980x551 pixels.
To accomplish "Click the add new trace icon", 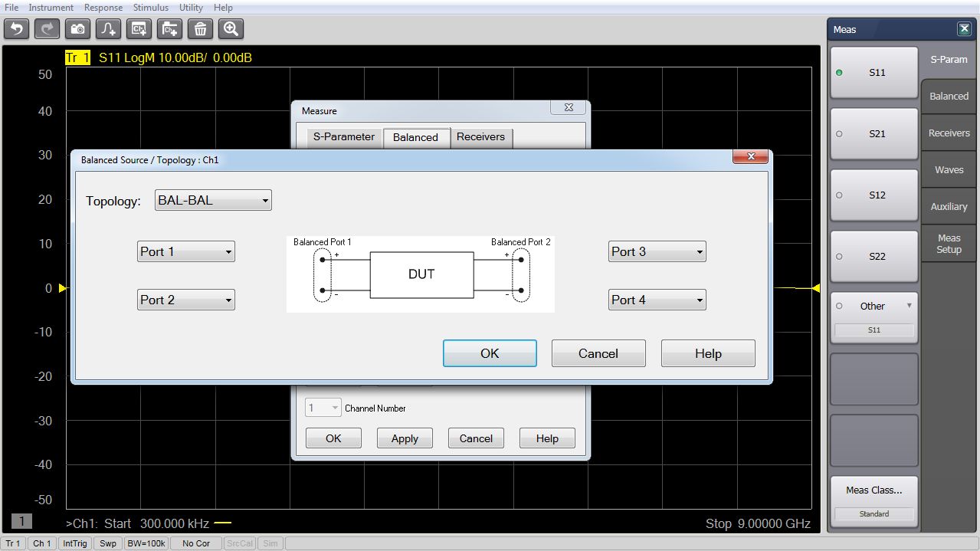I will [108, 29].
